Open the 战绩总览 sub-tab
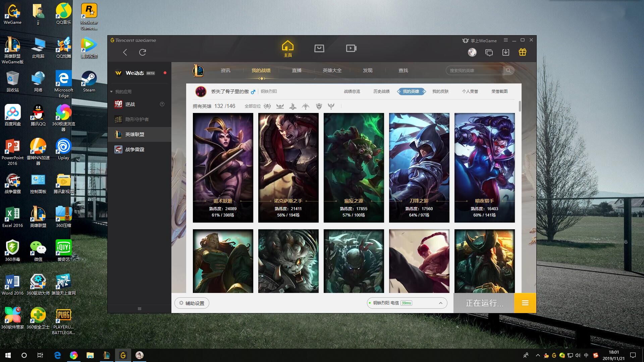 (352, 92)
